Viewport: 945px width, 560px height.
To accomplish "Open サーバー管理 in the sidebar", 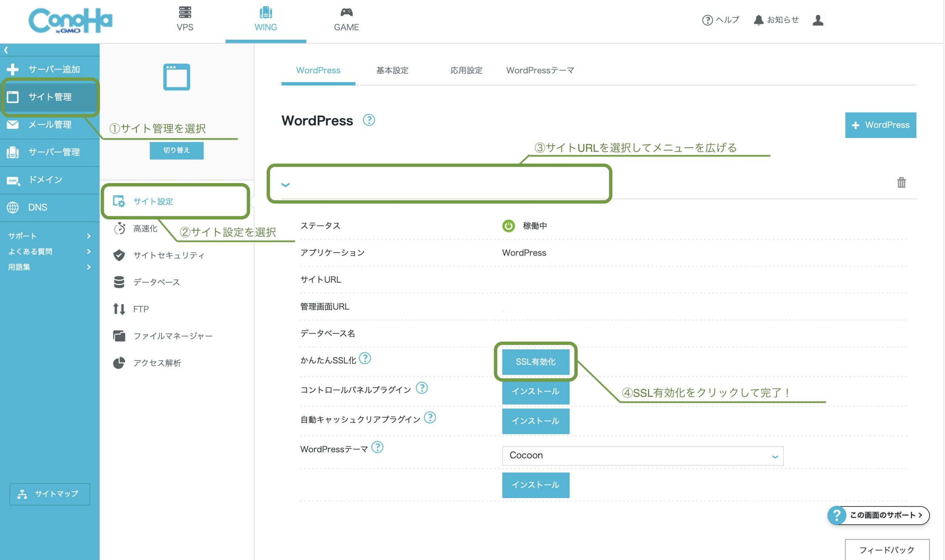I will pos(50,152).
